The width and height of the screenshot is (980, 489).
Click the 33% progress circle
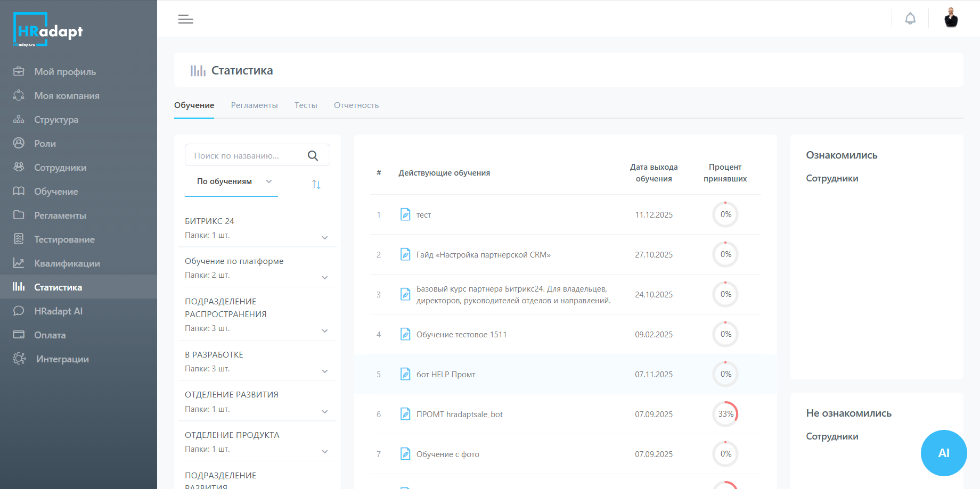tap(725, 414)
